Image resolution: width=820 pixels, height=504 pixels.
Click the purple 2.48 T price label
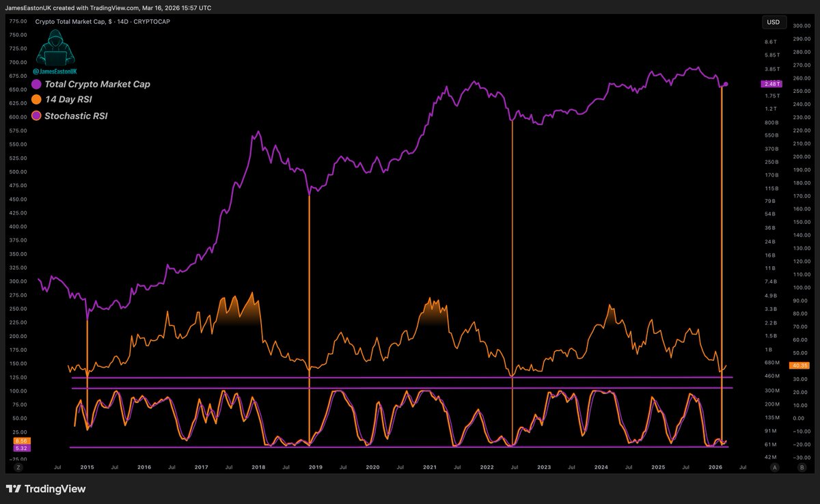click(x=771, y=84)
